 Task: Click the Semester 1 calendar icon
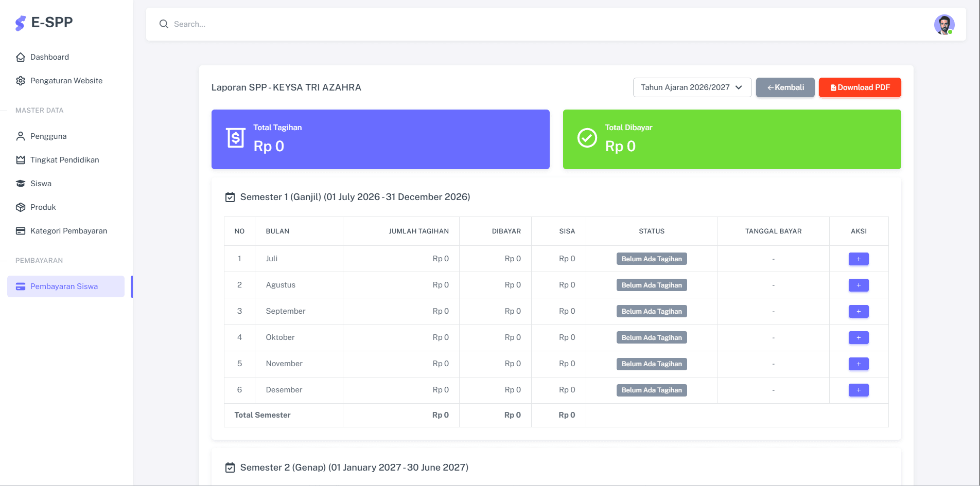coord(230,197)
